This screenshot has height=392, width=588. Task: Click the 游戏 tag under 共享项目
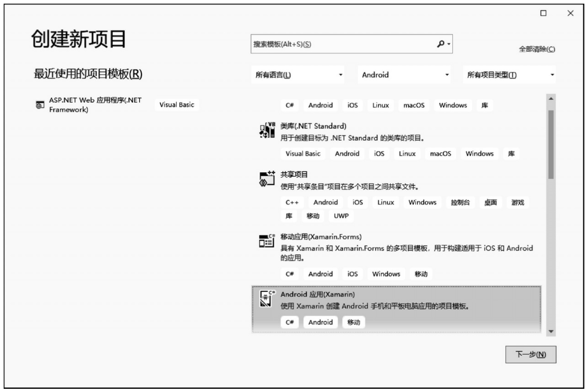[518, 202]
